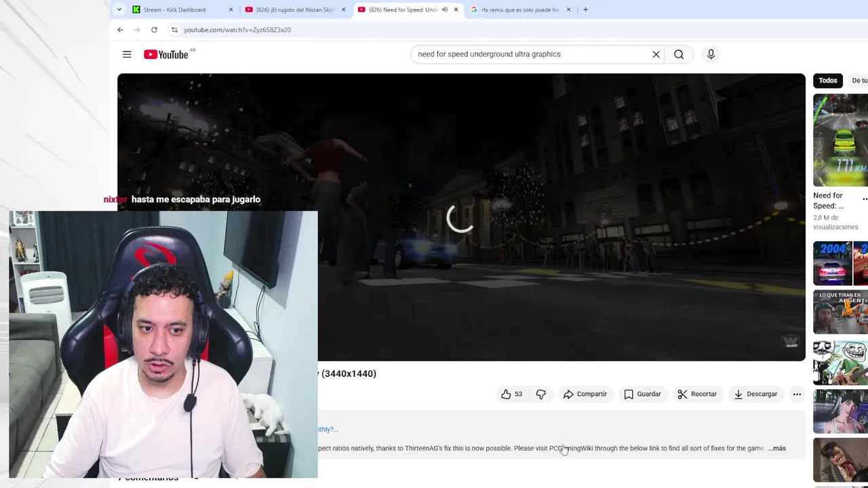Go back with browser back arrow

120,30
